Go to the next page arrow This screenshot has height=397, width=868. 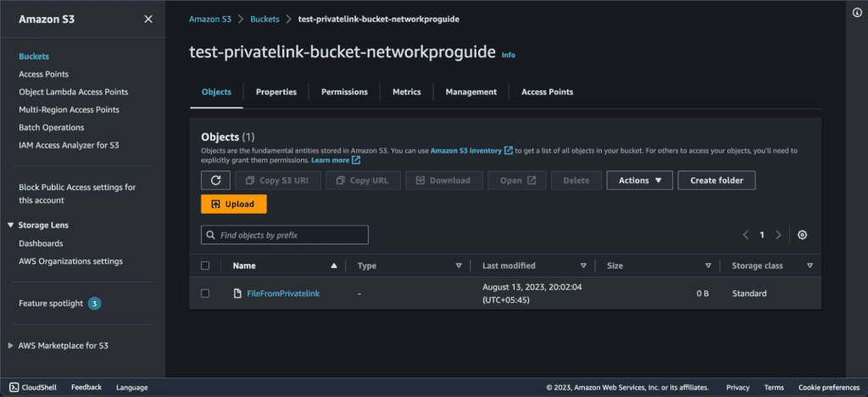(x=778, y=235)
